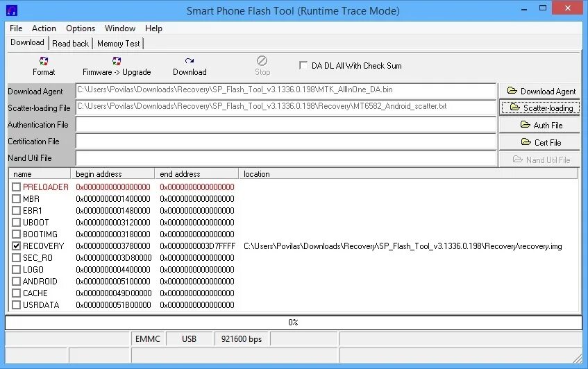Viewport: 588px width, 369px height.
Task: Click the recovery.img location path
Action: coord(403,246)
